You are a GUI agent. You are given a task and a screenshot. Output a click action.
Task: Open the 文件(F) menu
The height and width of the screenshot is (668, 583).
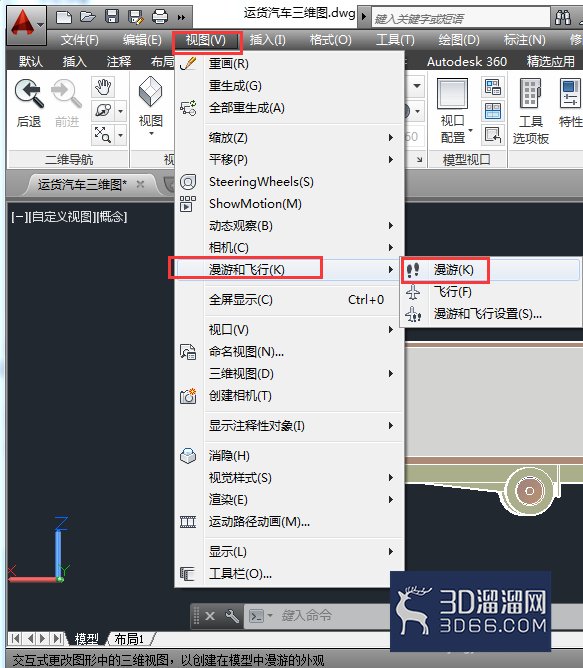click(x=80, y=40)
